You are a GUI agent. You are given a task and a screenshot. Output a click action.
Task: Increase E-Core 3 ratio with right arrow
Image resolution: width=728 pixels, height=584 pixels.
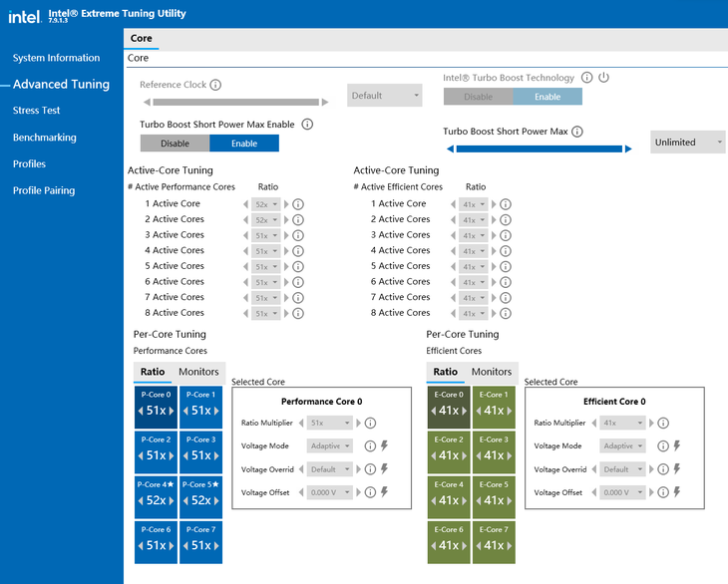click(x=510, y=455)
